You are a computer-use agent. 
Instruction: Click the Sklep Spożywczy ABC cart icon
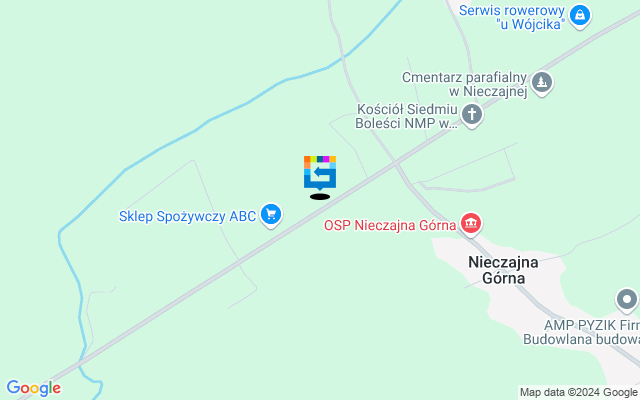[271, 216]
